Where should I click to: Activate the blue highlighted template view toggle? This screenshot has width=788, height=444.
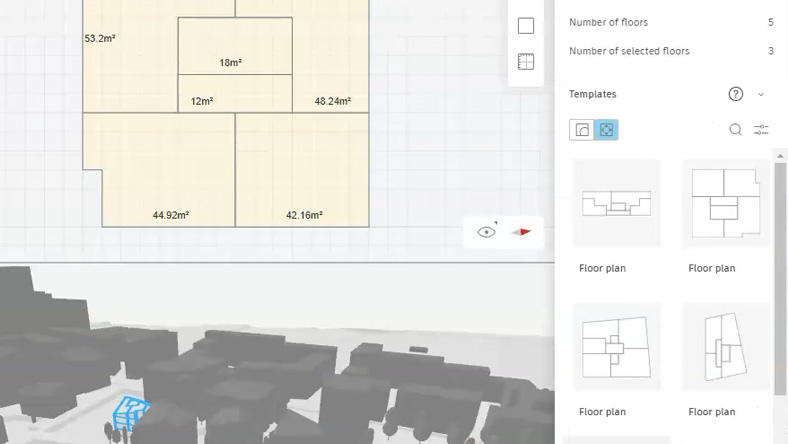(x=606, y=130)
